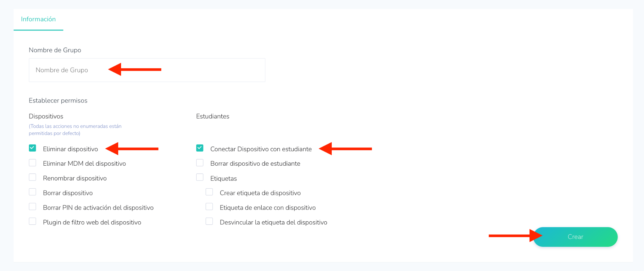Enable Etiqueta de enlace con dispositivo
Image resolution: width=644 pixels, height=271 pixels.
pos(209,207)
